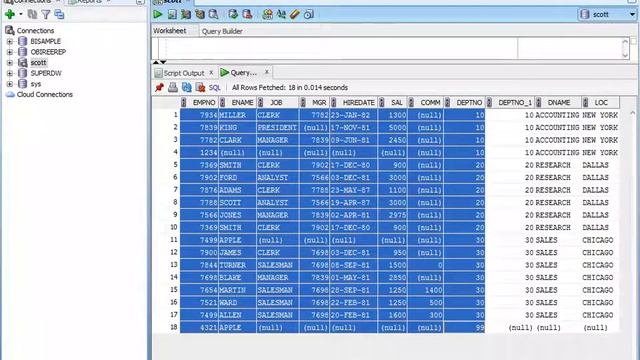
Task: Select the BISAMPLE connection
Action: tap(45, 41)
